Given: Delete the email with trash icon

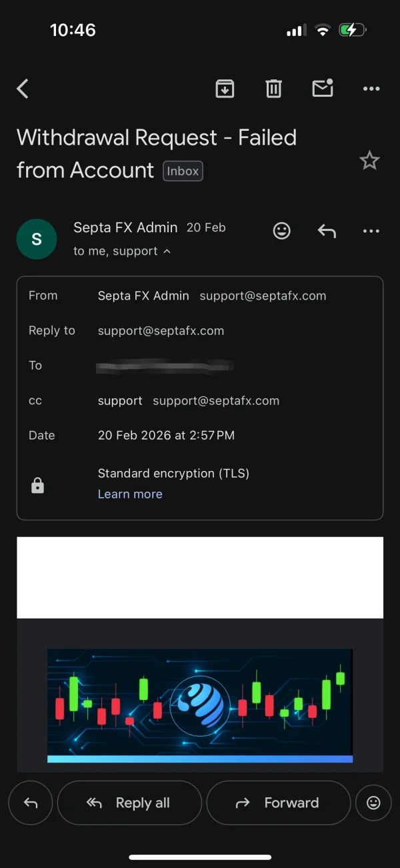Looking at the screenshot, I should click(274, 89).
